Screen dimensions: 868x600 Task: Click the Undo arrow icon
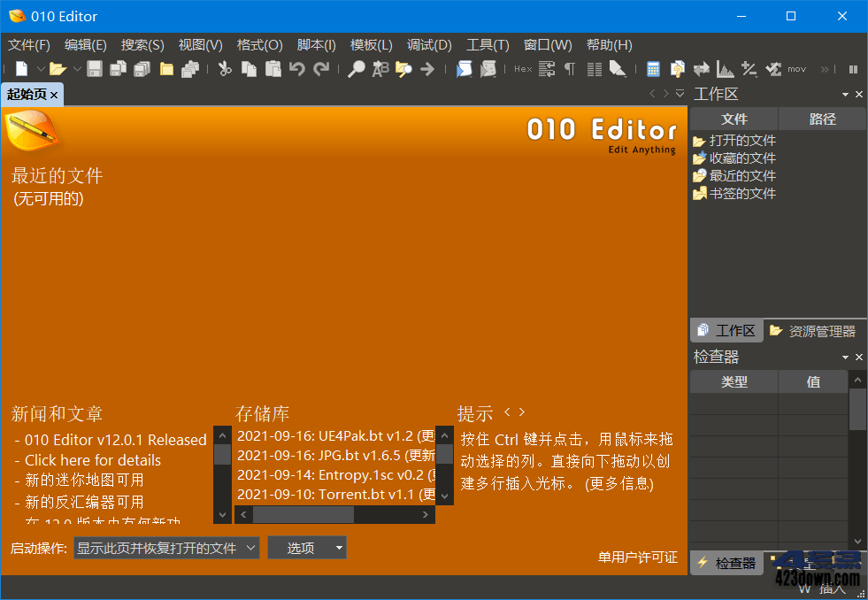coord(297,68)
